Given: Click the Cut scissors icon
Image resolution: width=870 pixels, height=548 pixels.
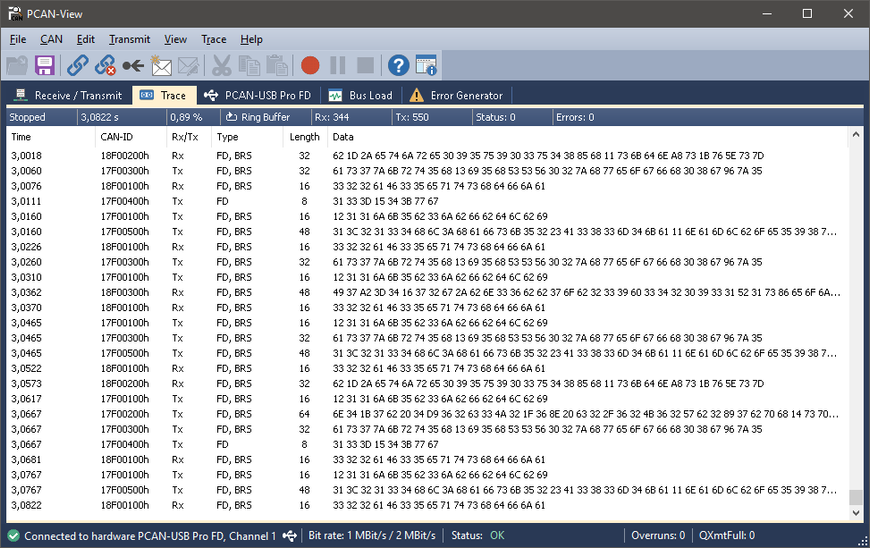Looking at the screenshot, I should (x=221, y=65).
